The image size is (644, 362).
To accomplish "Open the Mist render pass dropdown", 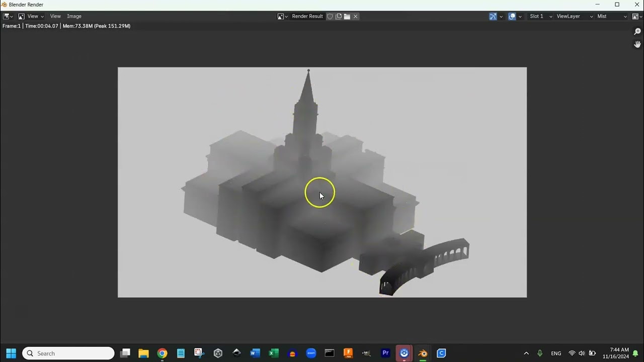I will pyautogui.click(x=612, y=16).
